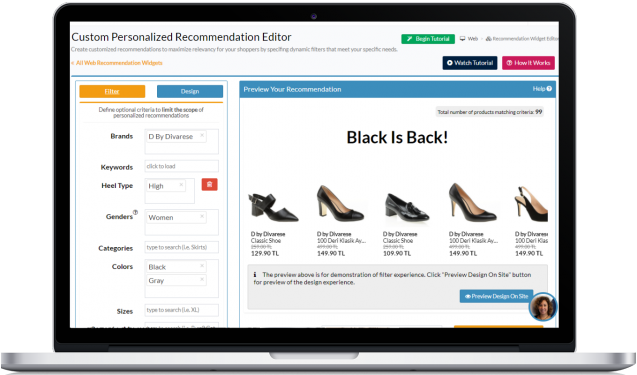
Task: Click the Web breadcrumb link
Action: [x=469, y=39]
